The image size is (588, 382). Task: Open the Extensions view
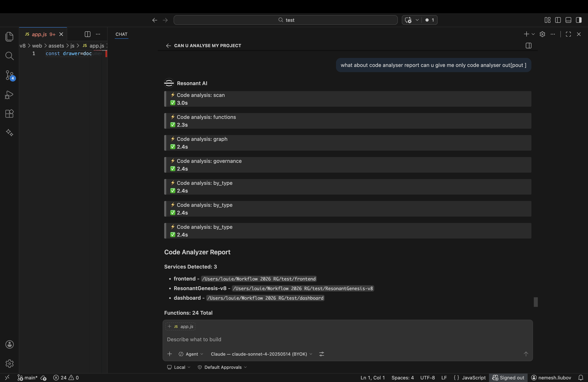coord(9,114)
